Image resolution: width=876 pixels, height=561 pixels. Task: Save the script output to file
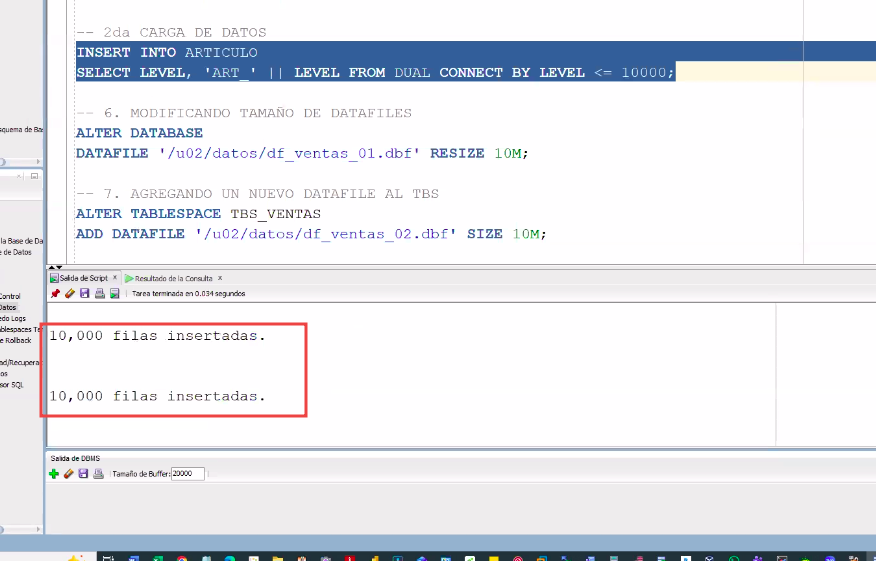84,294
